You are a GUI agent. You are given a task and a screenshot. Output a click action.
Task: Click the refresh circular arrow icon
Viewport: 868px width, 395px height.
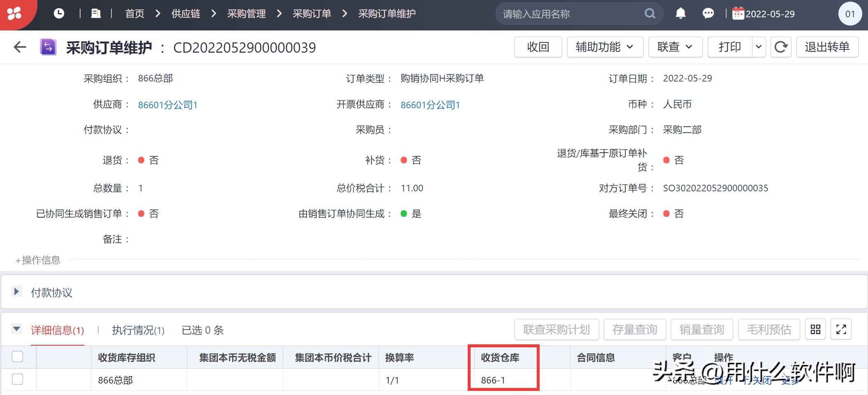point(781,47)
